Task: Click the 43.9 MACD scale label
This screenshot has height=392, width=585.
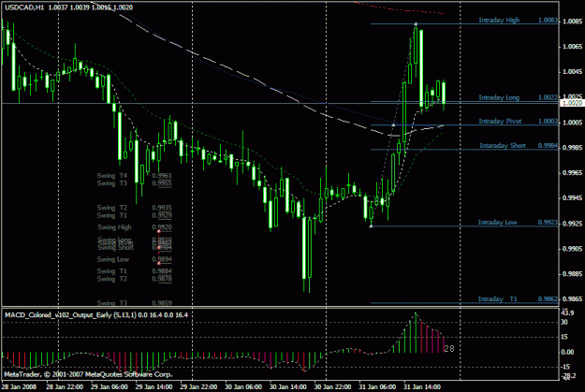Action: point(567,312)
